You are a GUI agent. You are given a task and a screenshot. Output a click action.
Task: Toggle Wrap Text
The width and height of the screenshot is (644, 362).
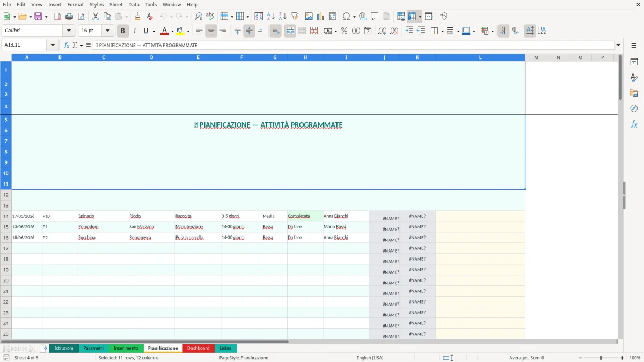275,31
